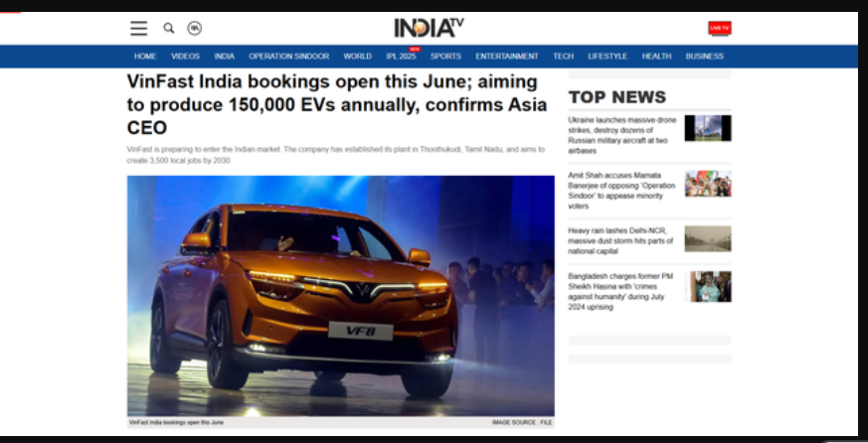This screenshot has height=443, width=868.
Task: Open the HOME nav item
Action: [x=145, y=57]
